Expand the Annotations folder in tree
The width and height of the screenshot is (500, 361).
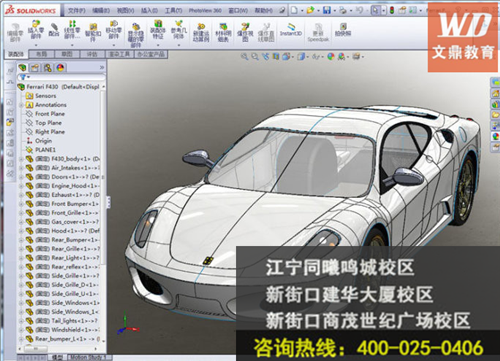(21, 105)
